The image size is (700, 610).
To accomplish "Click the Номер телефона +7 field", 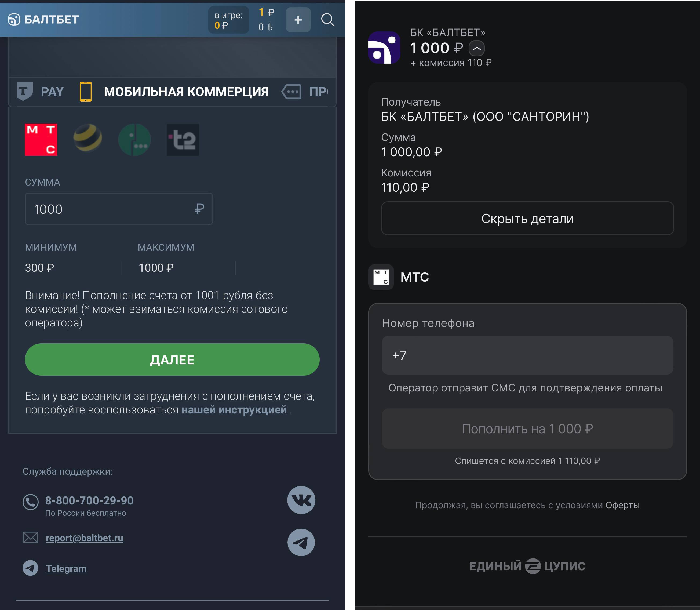I will [527, 355].
